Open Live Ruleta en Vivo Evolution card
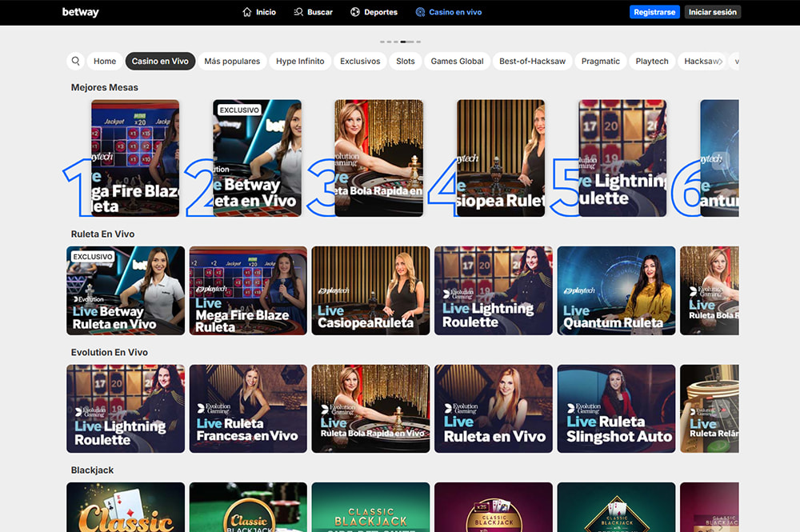 (494, 409)
